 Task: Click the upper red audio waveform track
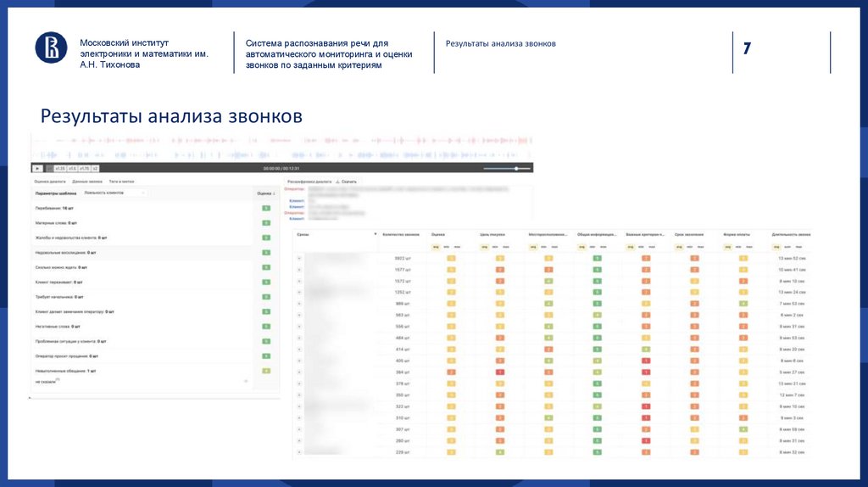point(282,141)
